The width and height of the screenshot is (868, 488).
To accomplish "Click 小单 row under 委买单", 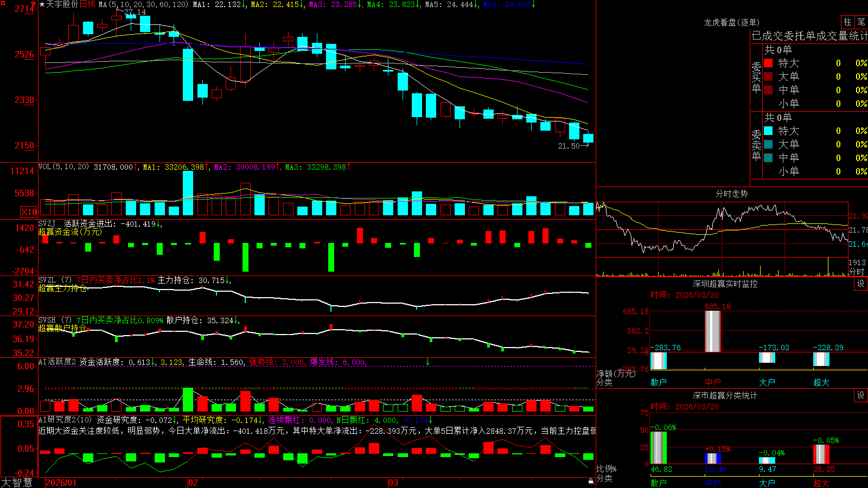I will pyautogui.click(x=815, y=104).
